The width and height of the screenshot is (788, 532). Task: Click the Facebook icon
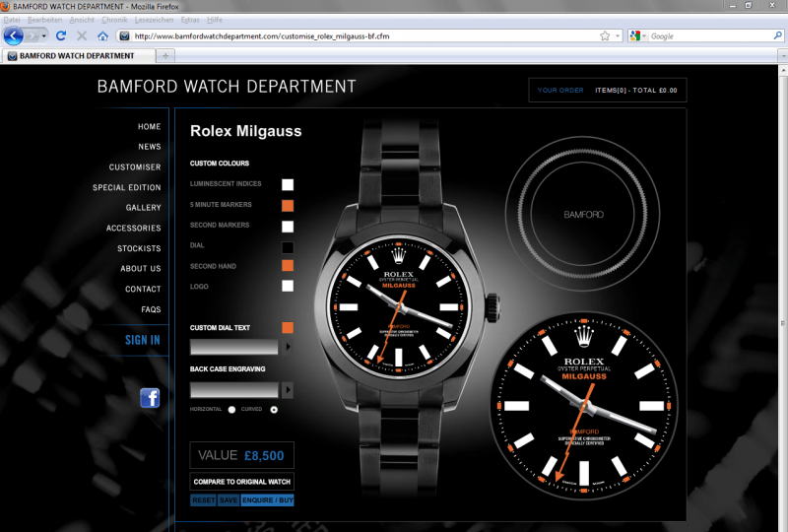point(150,398)
